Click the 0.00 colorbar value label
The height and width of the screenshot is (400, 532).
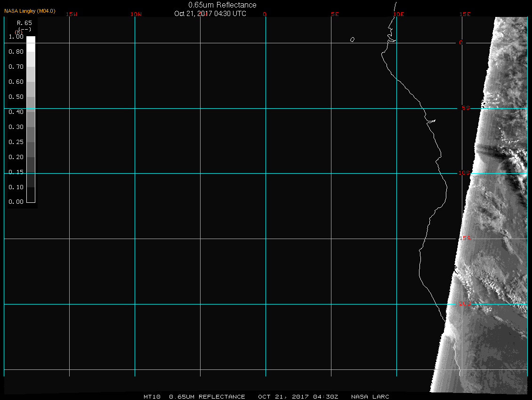tap(16, 202)
